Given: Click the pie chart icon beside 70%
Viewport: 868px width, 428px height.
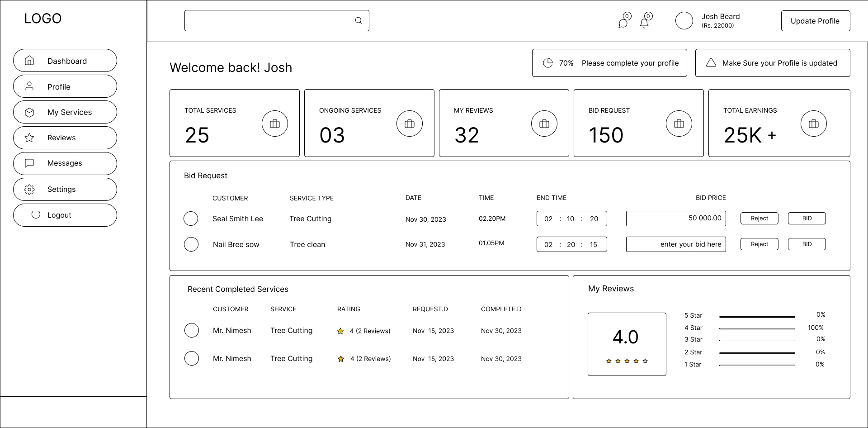Looking at the screenshot, I should click(548, 63).
